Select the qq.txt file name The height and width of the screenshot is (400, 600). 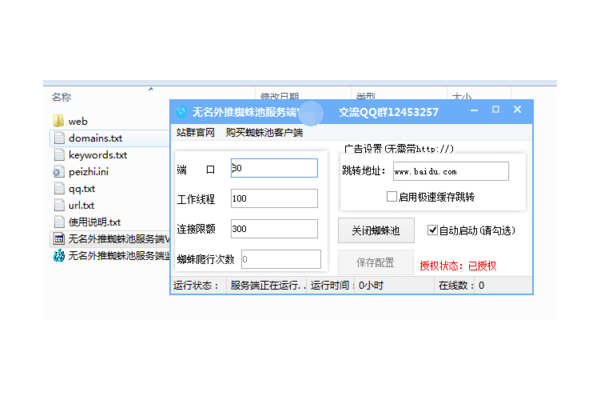[x=82, y=189]
